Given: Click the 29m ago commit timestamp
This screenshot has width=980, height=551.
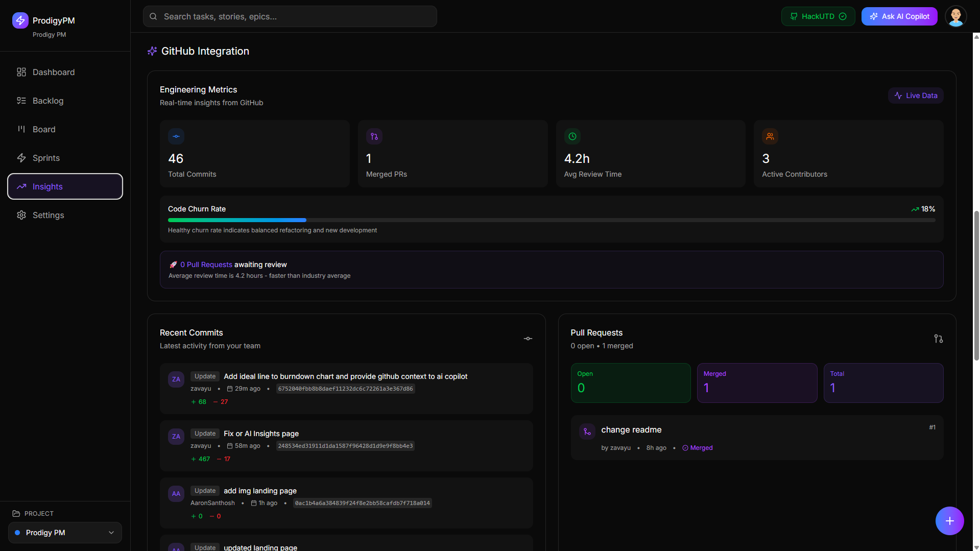Looking at the screenshot, I should pos(244,389).
